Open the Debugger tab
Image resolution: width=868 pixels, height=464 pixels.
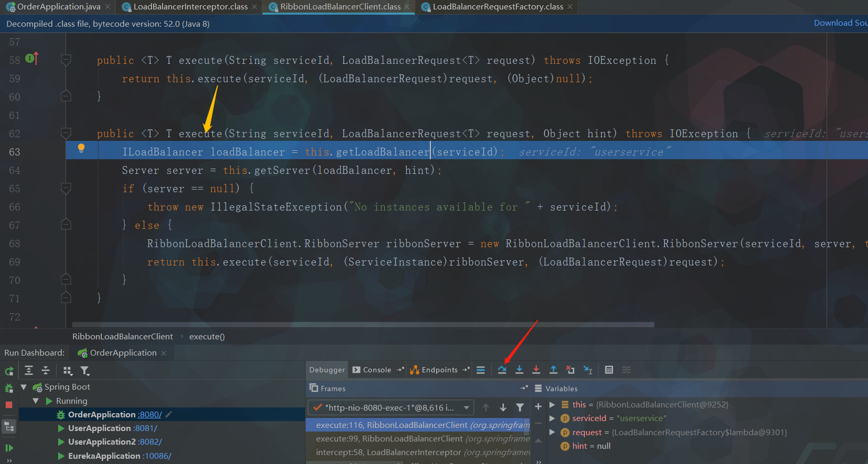[327, 370]
